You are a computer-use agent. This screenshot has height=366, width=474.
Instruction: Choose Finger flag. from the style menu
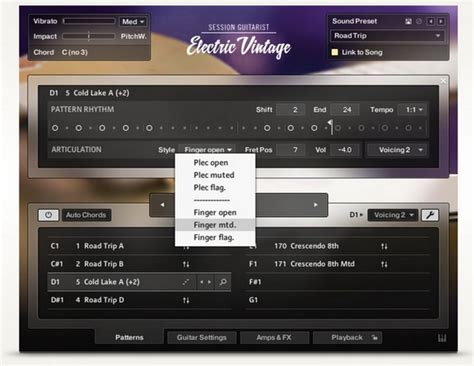214,238
